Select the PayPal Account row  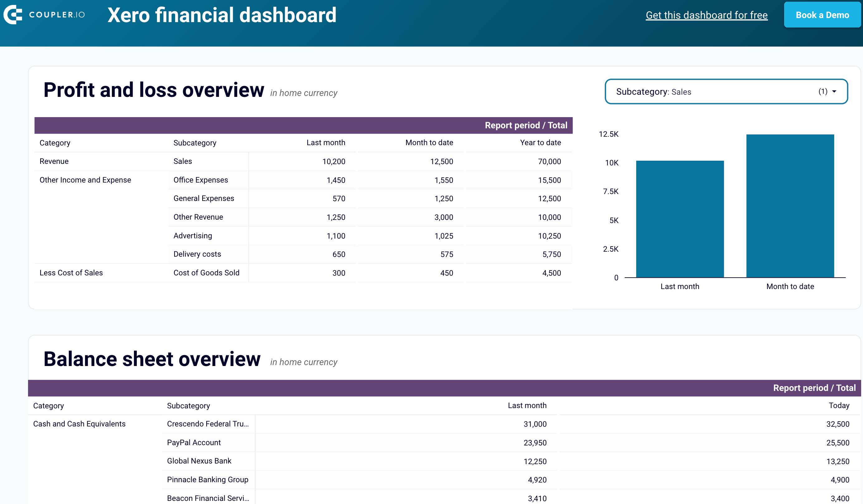193,442
